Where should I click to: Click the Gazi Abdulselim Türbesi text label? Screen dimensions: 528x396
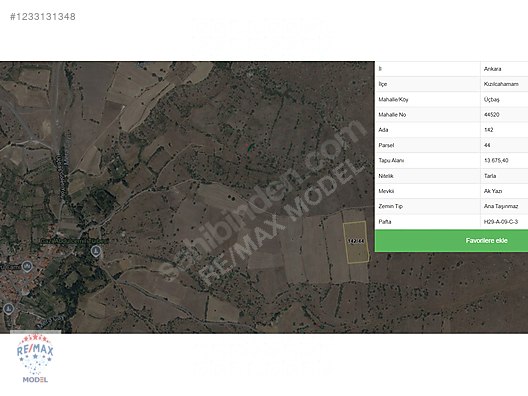coord(74,241)
